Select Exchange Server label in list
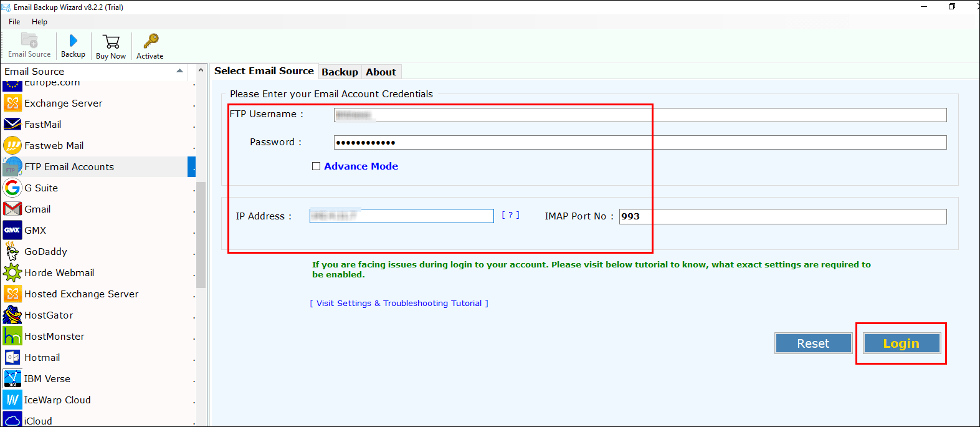The image size is (980, 427). pyautogui.click(x=64, y=103)
